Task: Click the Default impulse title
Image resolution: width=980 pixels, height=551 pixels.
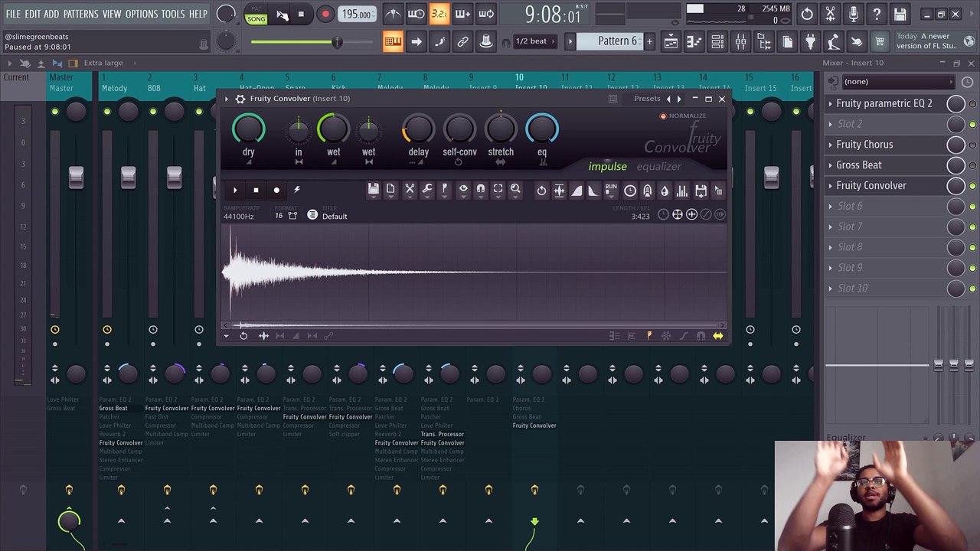Action: (x=335, y=217)
